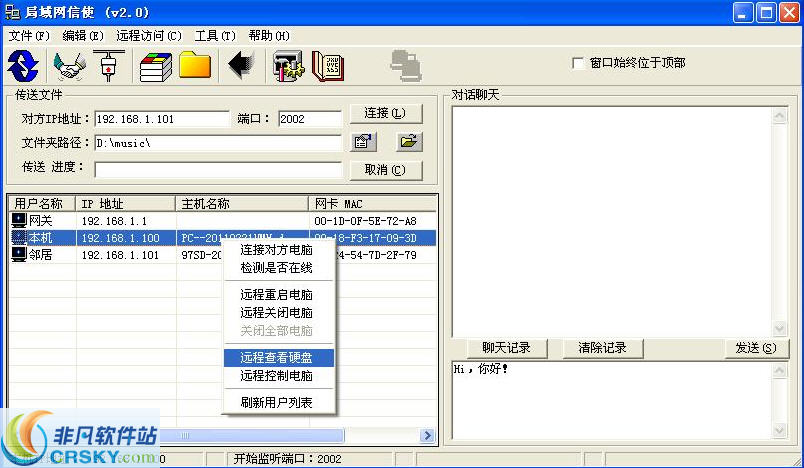Viewport: 804px width, 468px height.
Task: Click the 文件夹路径 field showing D:\music\
Action: [218, 143]
